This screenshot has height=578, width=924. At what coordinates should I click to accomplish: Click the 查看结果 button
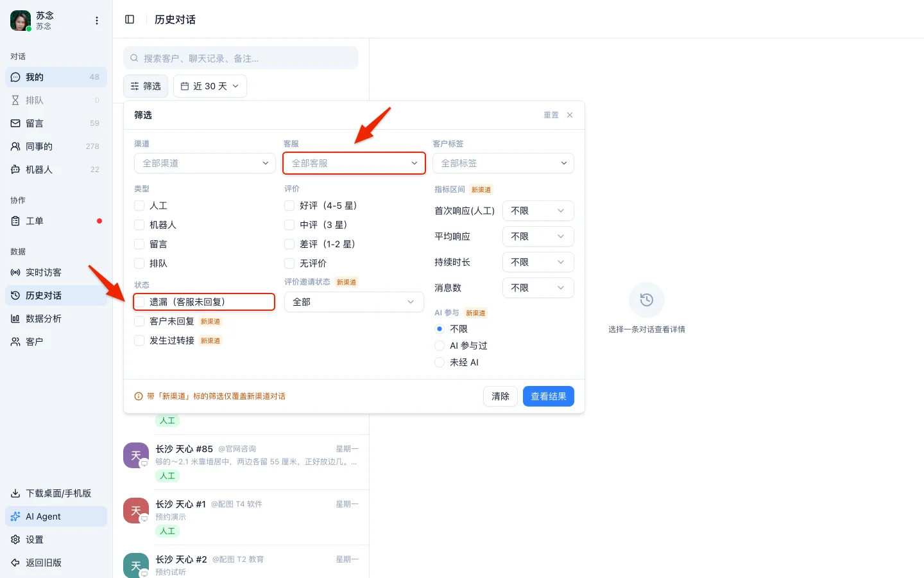pos(549,396)
